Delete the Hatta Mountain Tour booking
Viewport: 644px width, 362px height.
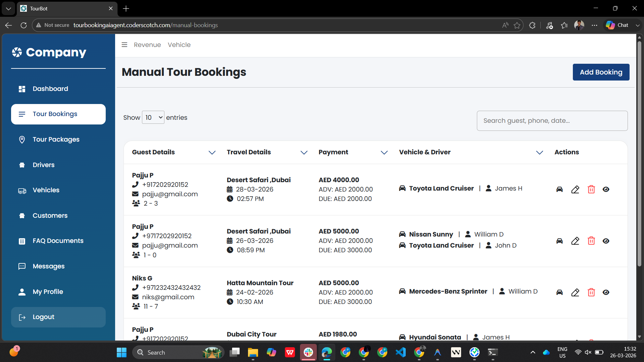pyautogui.click(x=591, y=292)
